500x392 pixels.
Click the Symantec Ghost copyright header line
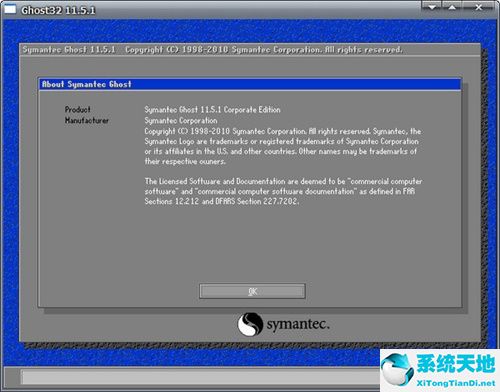(213, 50)
